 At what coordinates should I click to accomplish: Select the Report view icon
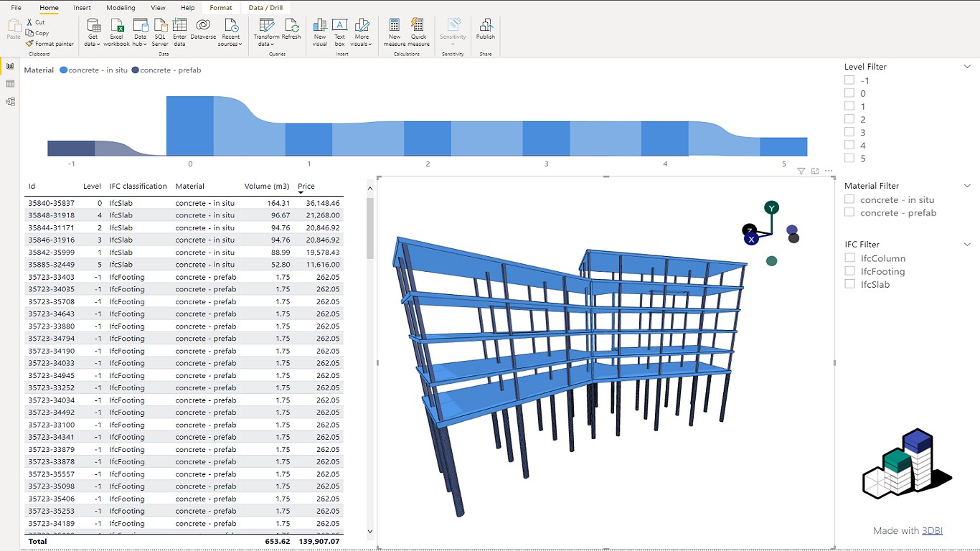tap(10, 65)
